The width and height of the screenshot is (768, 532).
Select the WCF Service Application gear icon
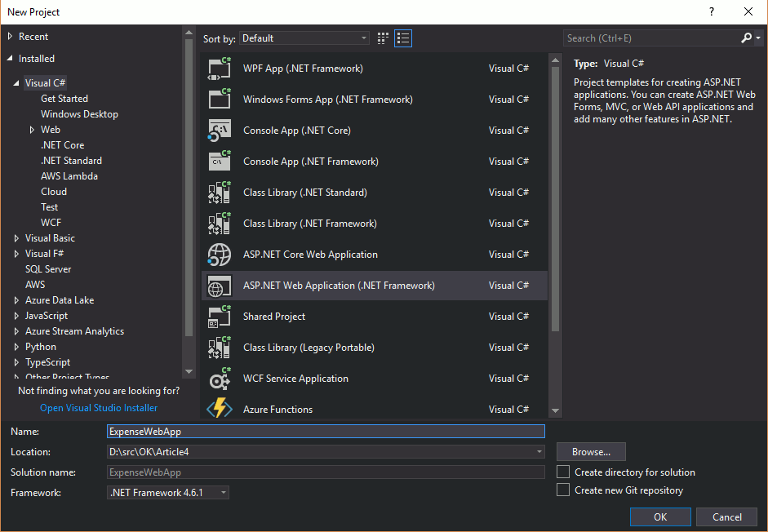[220, 379]
